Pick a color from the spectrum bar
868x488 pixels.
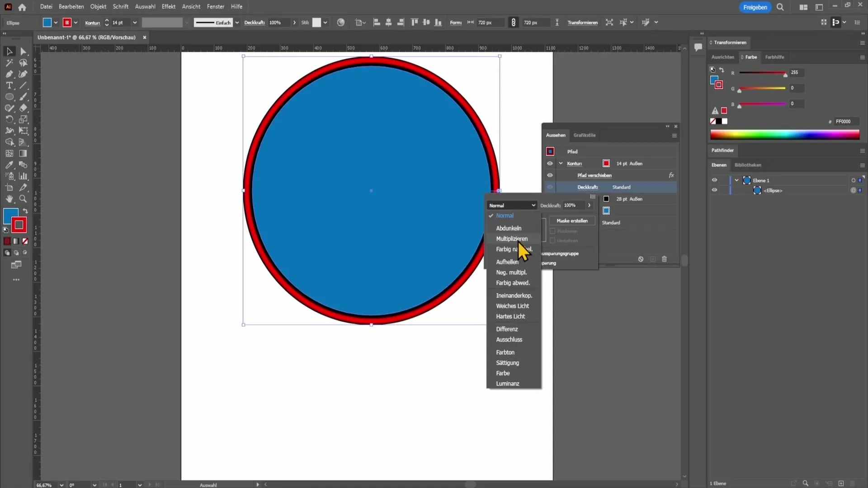coord(784,135)
